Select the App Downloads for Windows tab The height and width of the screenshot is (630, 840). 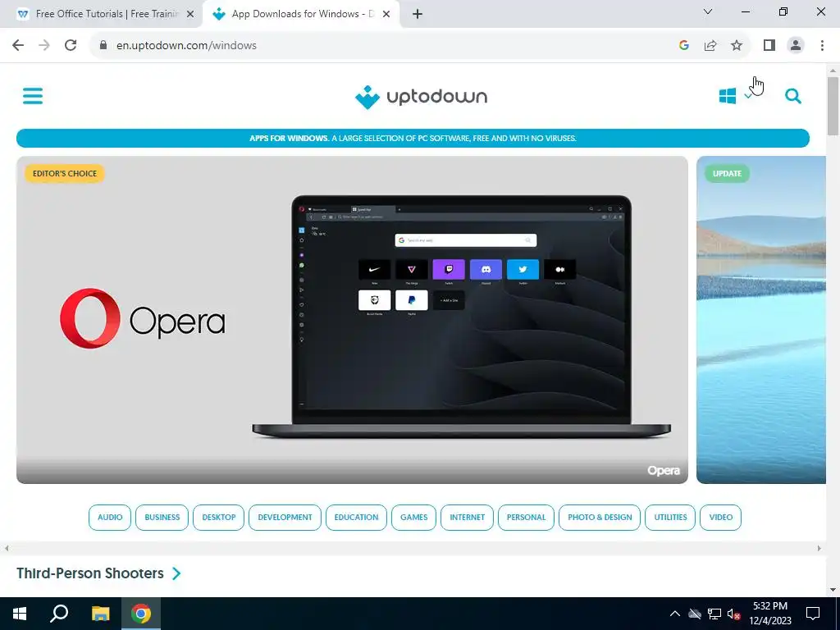point(301,14)
